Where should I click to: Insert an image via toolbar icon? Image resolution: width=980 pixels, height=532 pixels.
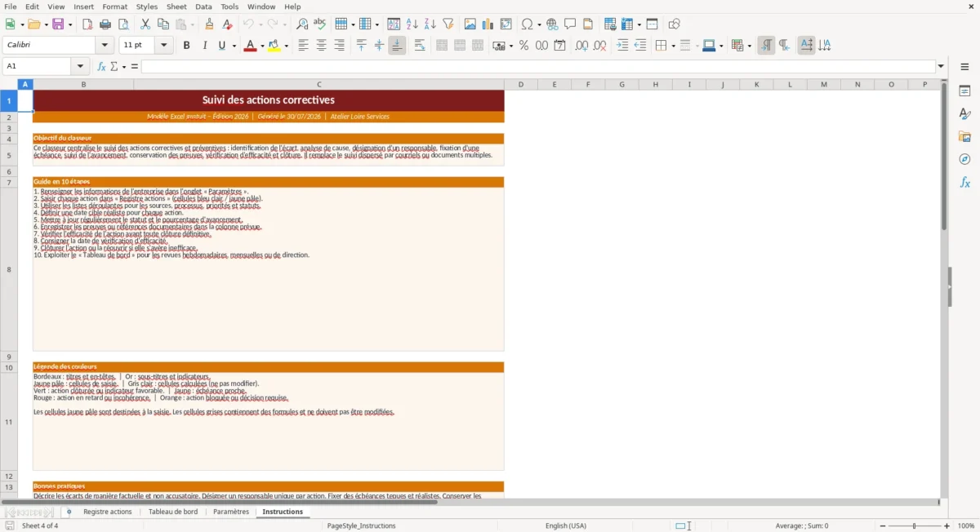click(470, 24)
